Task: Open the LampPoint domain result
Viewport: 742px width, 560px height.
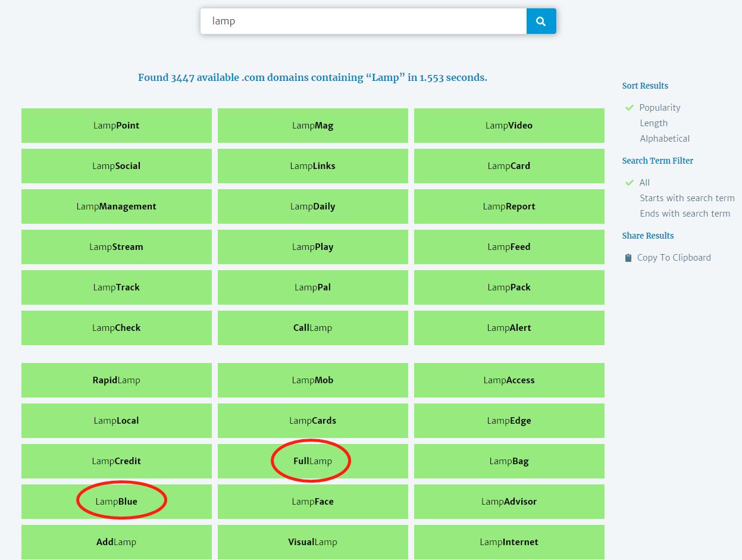Action: 117,126
